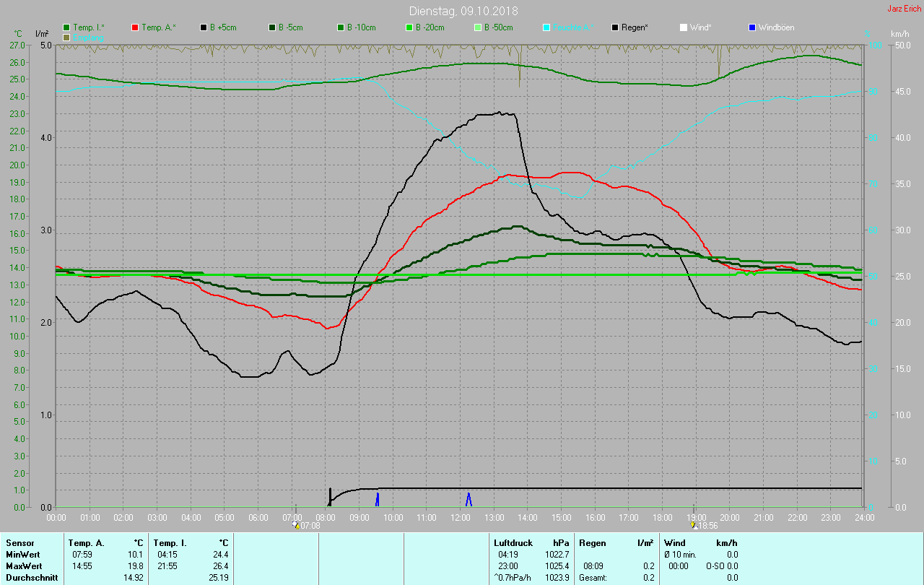Click the 07:08 sunrise time label
This screenshot has width=924, height=585.
pos(310,526)
